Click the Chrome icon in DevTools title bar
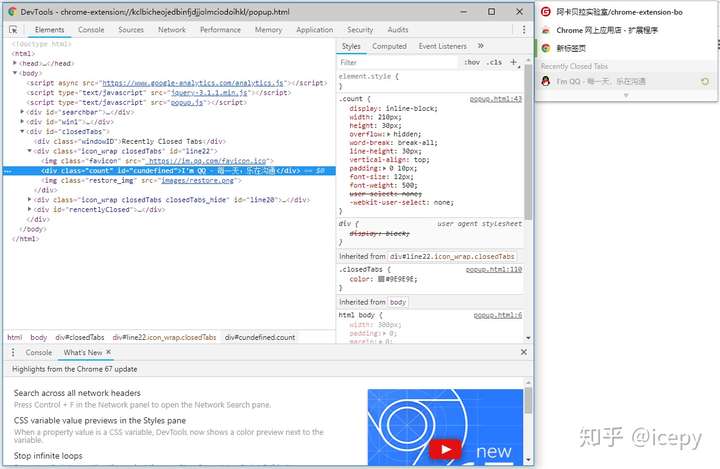Image resolution: width=720 pixels, height=469 pixels. click(x=12, y=12)
